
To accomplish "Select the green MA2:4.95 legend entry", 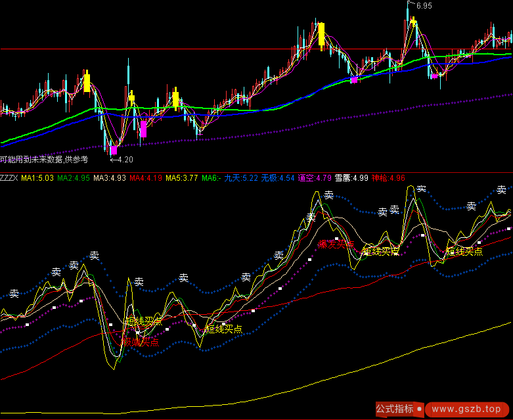I will (x=74, y=177).
